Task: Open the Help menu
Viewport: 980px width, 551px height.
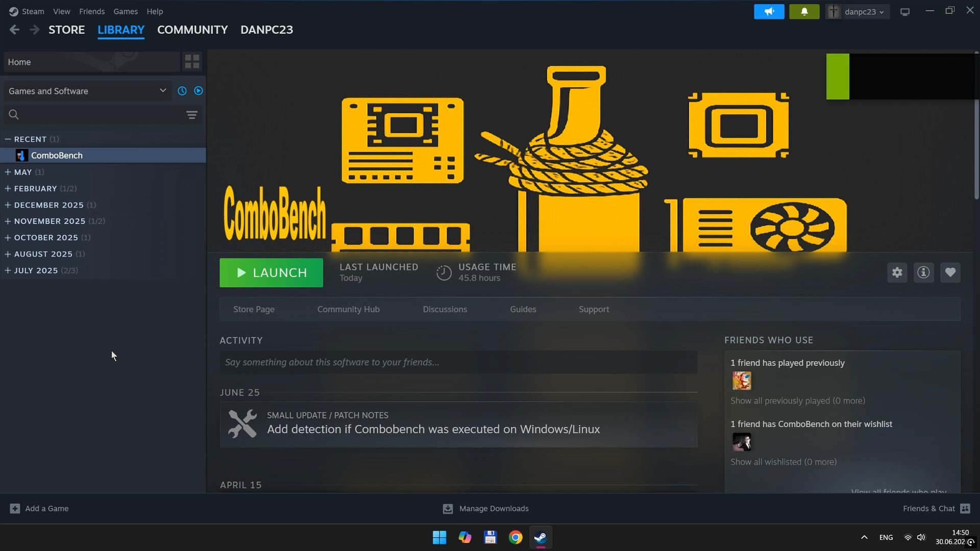Action: (155, 11)
